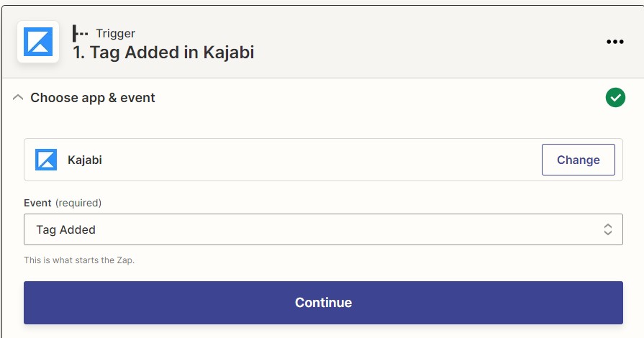
Task: Collapse section using chevron beside Choose app
Action: [x=18, y=97]
